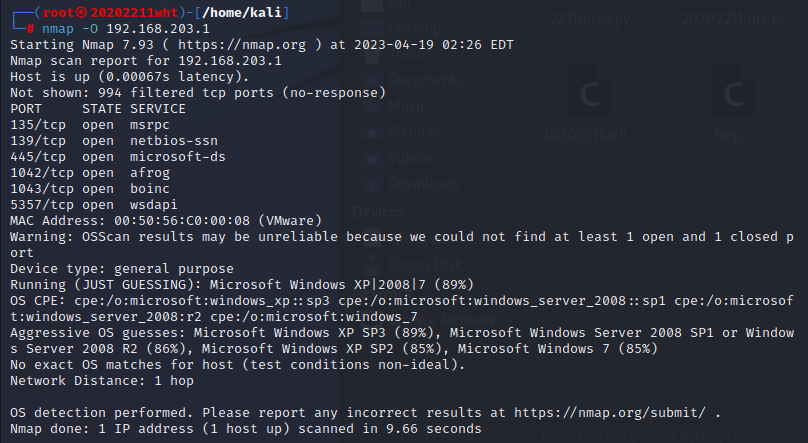Open the Pictures sidebar folder
The height and width of the screenshot is (443, 808).
tap(413, 132)
